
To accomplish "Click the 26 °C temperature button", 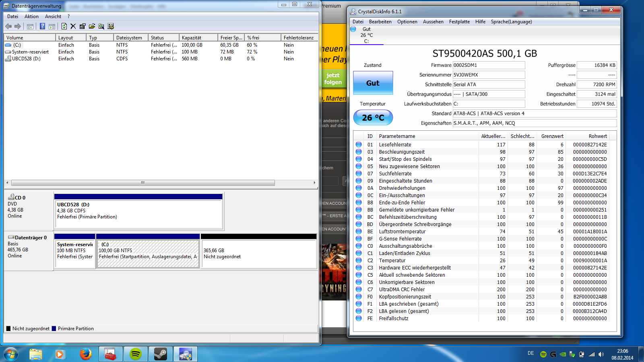I will [373, 117].
